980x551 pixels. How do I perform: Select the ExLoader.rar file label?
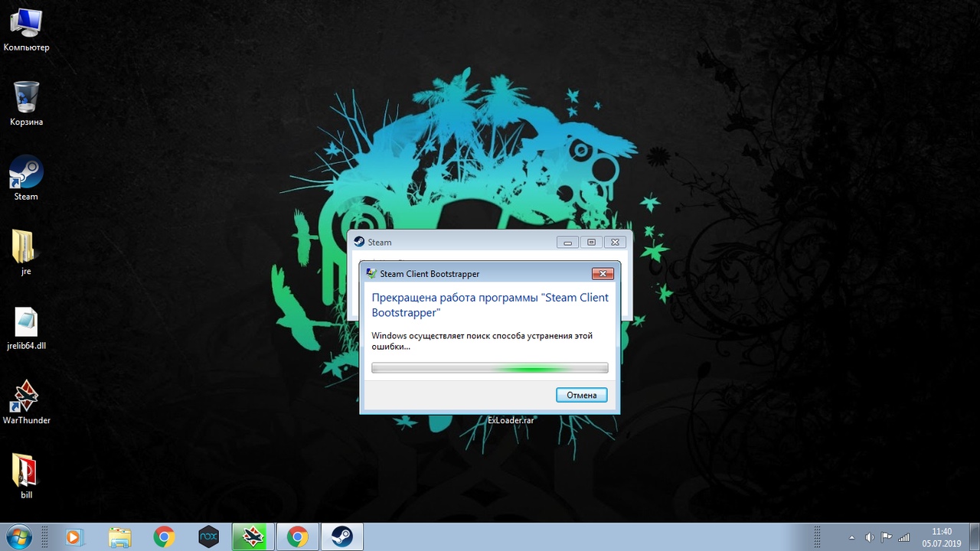(x=511, y=420)
